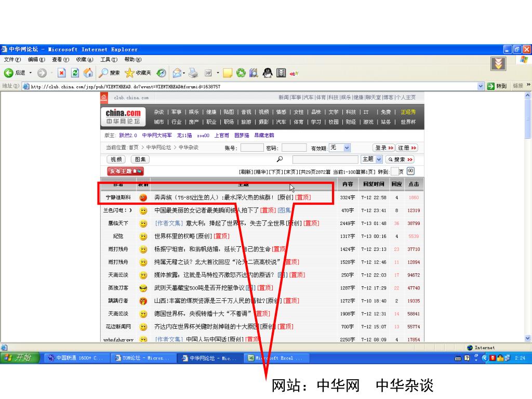The width and height of the screenshot is (532, 399).
Task: Expand the 链接 links toolbar chevron
Action: [528, 85]
